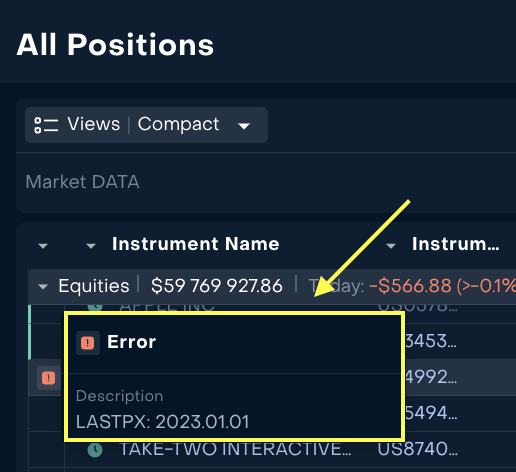Click the All Positions page title
516x472 pixels.
pos(115,45)
